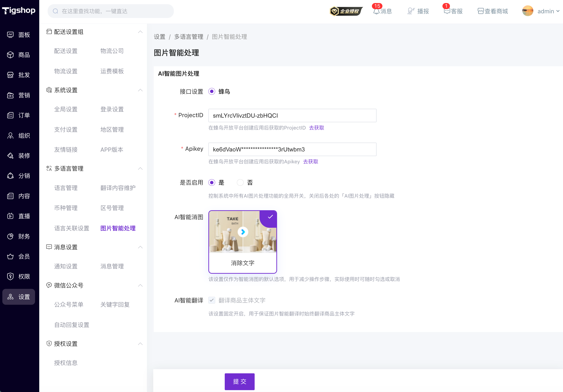Select the 蜂鸟 interface radio button
The width and height of the screenshot is (563, 392).
click(212, 91)
